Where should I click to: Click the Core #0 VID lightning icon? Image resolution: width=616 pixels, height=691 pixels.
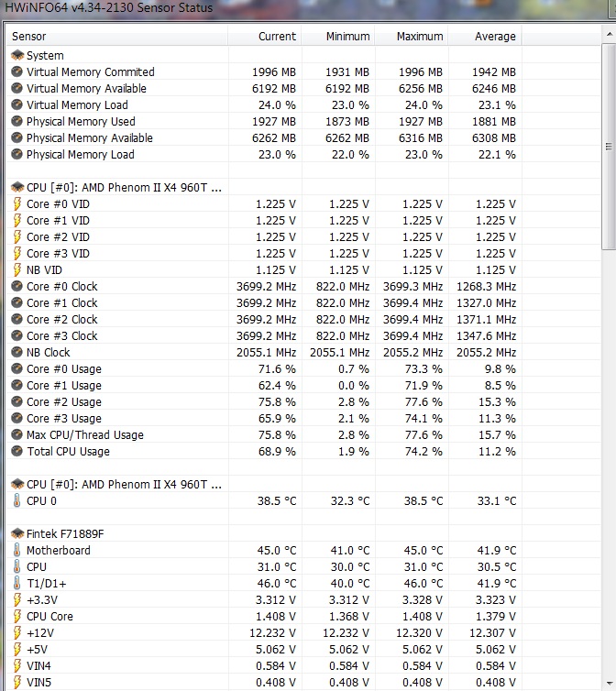click(x=16, y=204)
